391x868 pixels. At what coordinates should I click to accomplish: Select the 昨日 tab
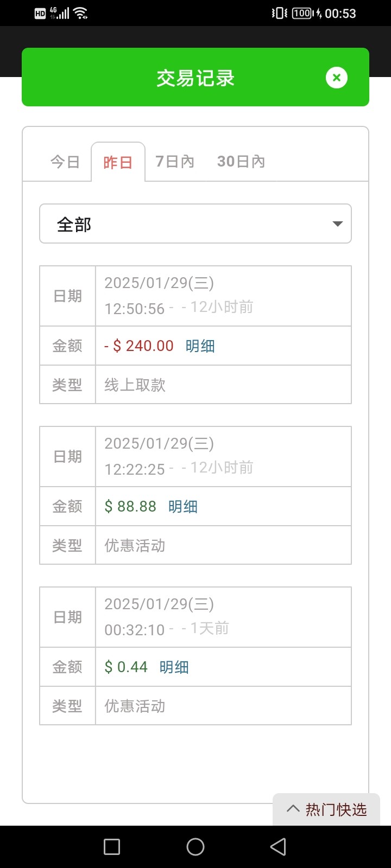click(118, 162)
